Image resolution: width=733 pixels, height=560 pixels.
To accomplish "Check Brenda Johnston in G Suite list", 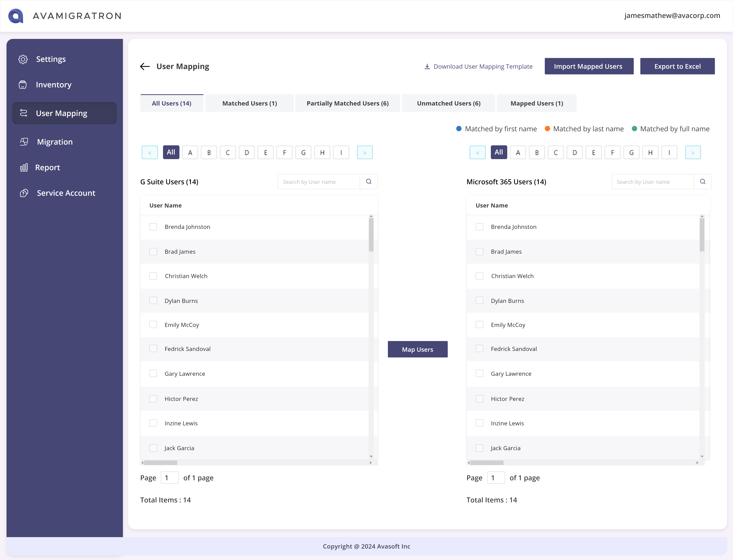I will coord(153,227).
